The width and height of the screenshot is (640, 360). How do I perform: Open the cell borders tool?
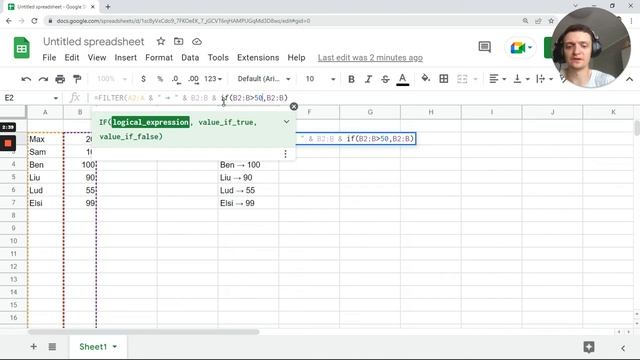point(444,79)
